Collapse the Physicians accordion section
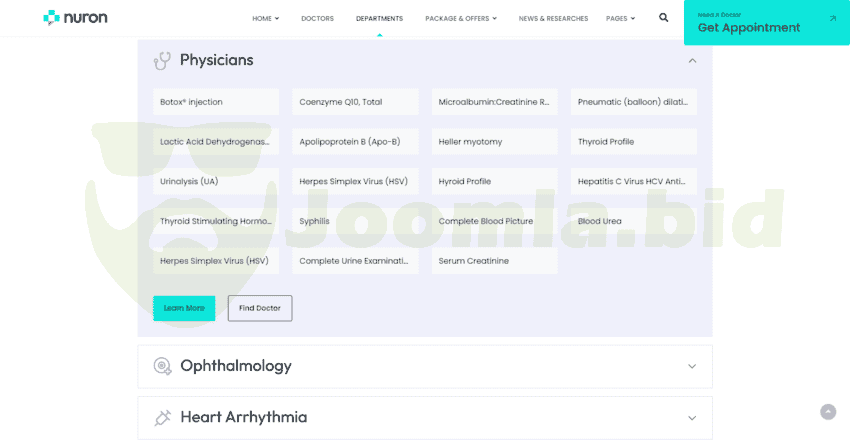 [692, 61]
